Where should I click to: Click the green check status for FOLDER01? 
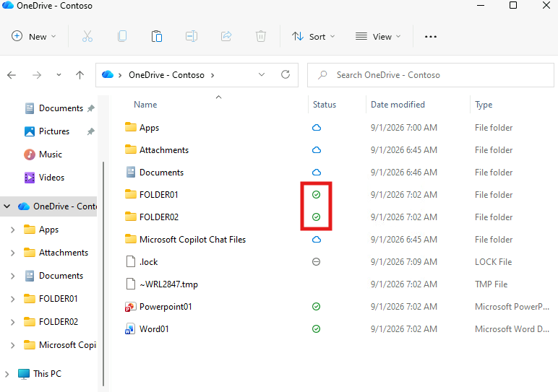316,195
